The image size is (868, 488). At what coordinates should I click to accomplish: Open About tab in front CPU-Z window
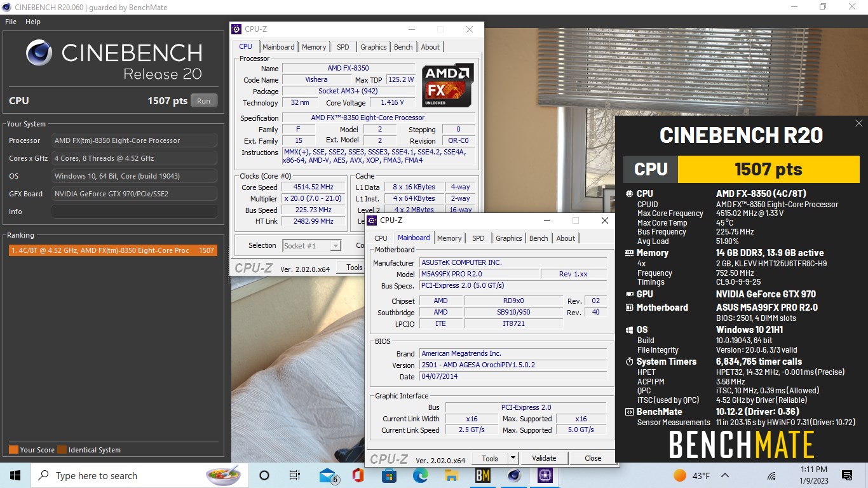pyautogui.click(x=566, y=238)
